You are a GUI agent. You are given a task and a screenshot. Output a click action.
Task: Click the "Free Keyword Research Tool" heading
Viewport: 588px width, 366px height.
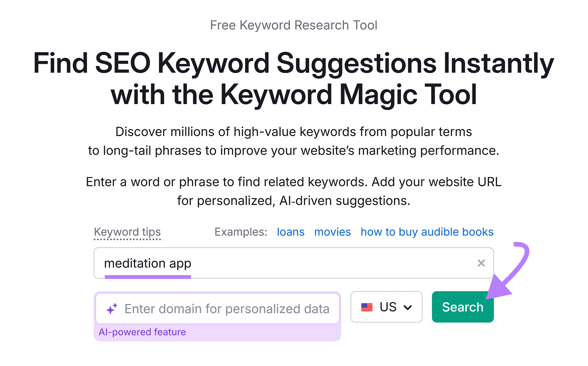(x=294, y=25)
